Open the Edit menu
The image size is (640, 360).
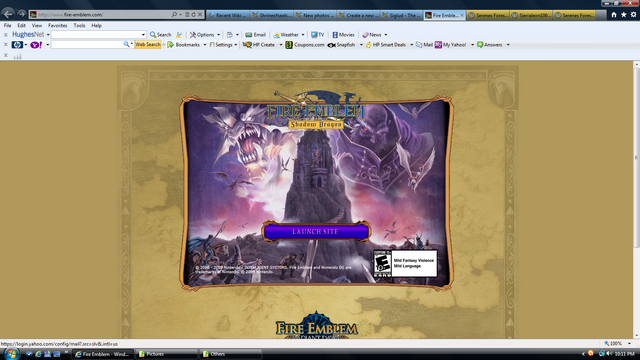click(21, 25)
